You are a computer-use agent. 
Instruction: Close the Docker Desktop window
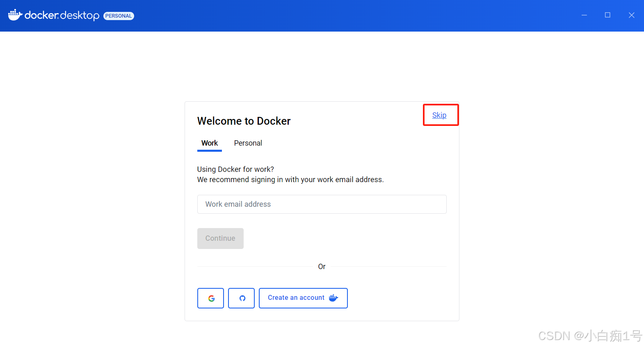click(x=631, y=16)
